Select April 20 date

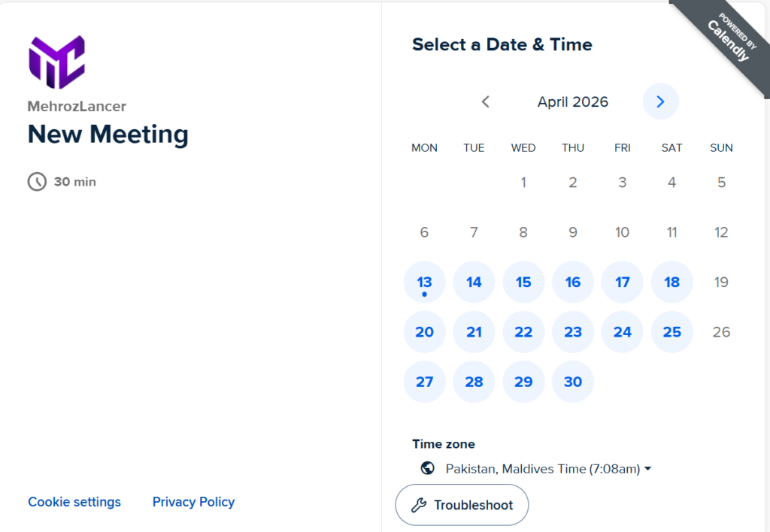(x=425, y=332)
